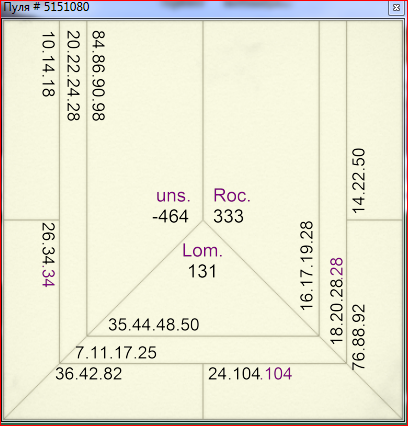Click the vertical 76.88.92 entry
Image resolution: width=408 pixels, height=426 pixels.
click(359, 337)
